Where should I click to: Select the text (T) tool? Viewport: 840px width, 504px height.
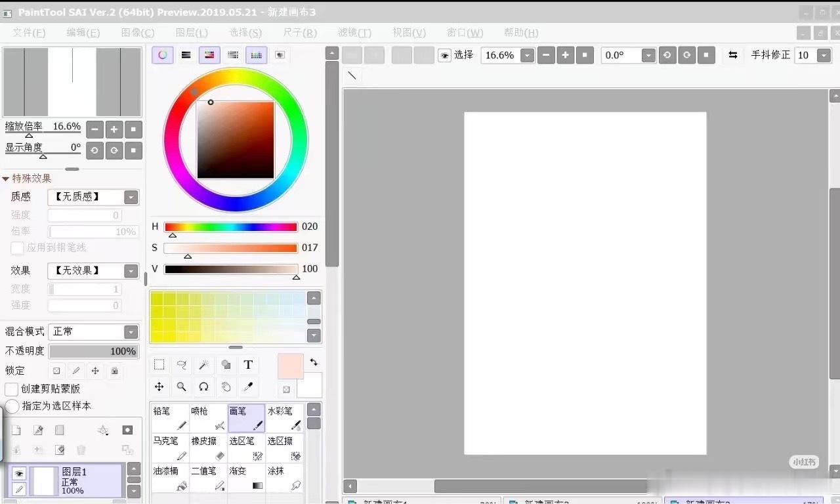coord(248,365)
